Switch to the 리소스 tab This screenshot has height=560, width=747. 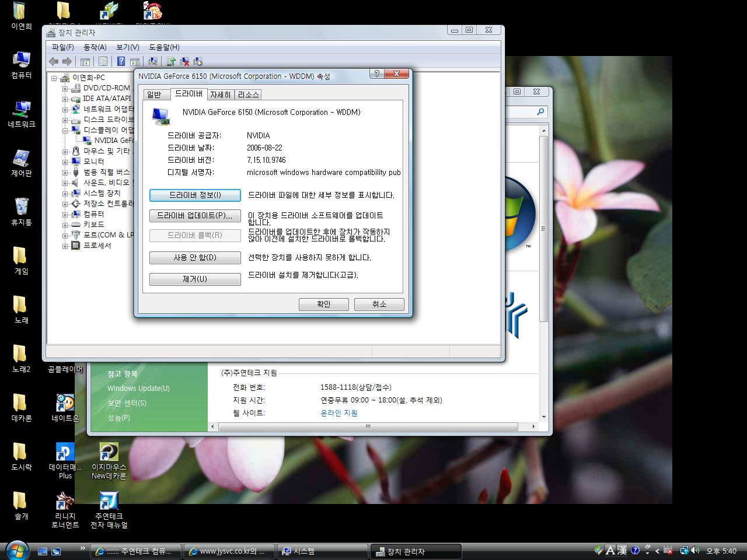[x=248, y=94]
